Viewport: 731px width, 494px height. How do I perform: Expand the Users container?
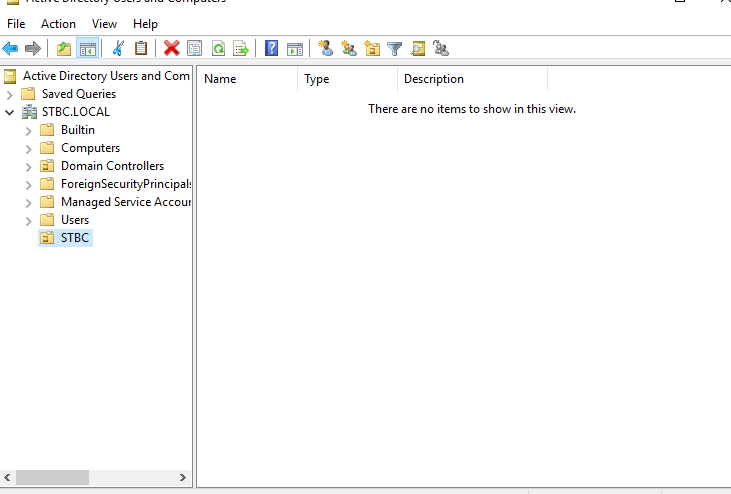coord(28,221)
